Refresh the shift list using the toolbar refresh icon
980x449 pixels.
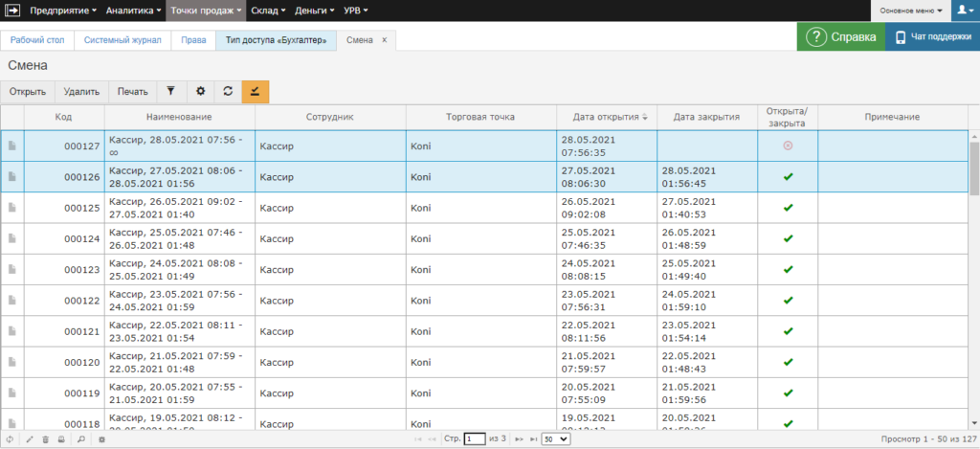[x=228, y=91]
